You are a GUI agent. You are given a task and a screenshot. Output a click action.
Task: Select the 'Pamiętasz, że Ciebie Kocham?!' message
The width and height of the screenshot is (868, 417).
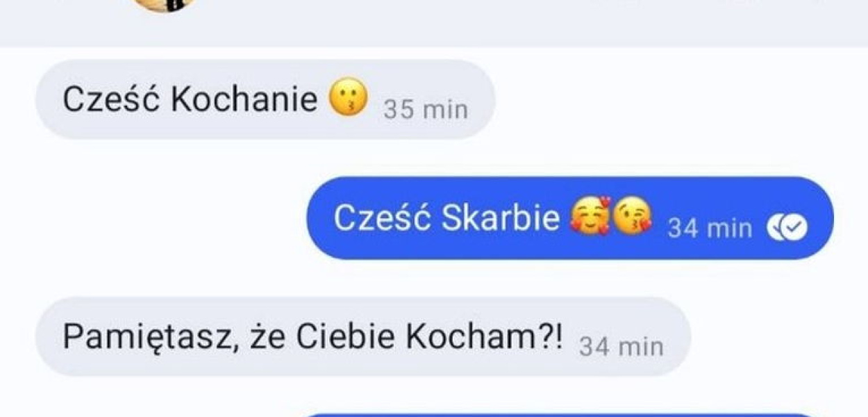[363, 337]
